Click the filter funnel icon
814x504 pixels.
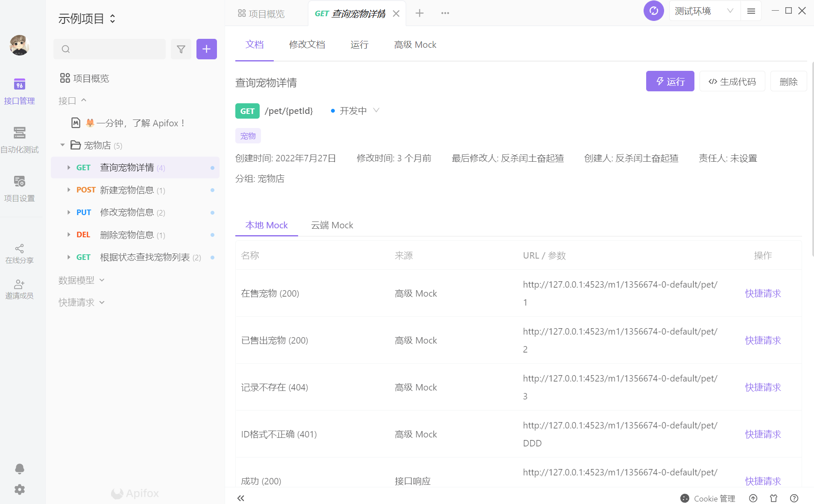[181, 49]
